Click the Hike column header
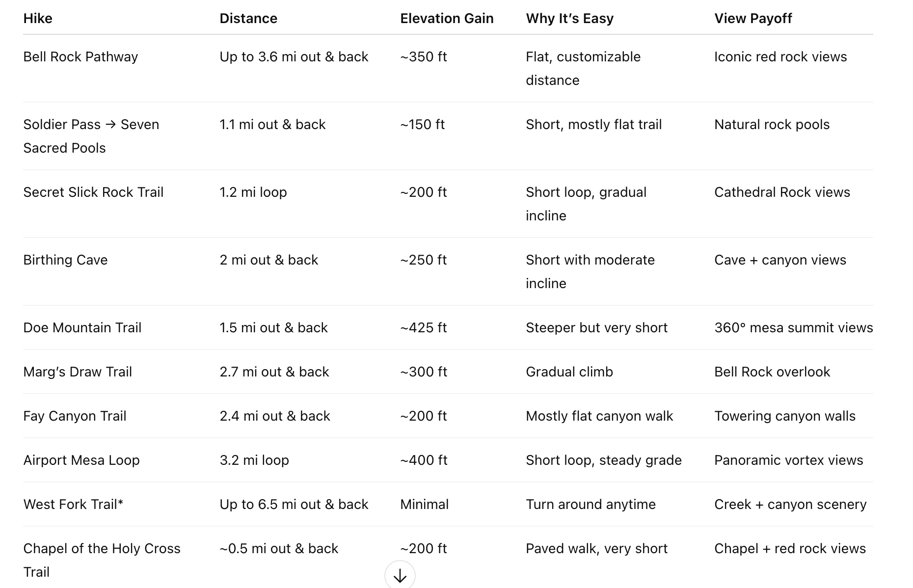The image size is (913, 588). pos(38,19)
